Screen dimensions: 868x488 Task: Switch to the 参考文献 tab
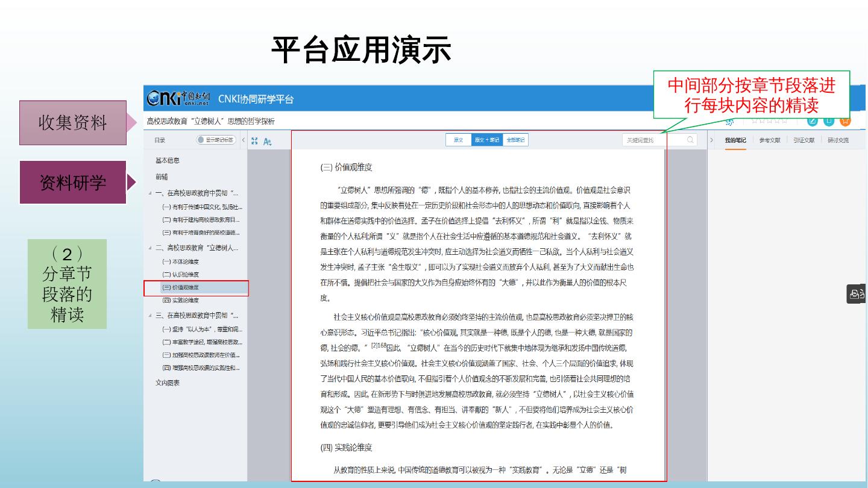[x=769, y=140]
